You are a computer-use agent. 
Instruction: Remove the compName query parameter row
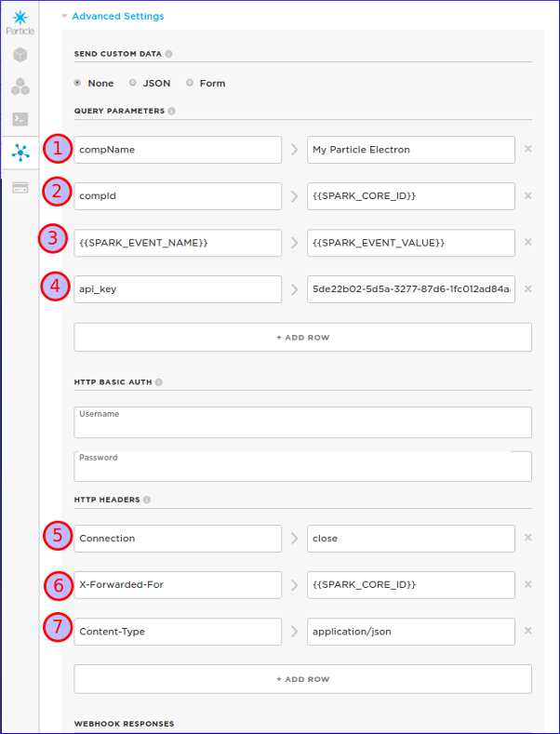click(x=527, y=149)
